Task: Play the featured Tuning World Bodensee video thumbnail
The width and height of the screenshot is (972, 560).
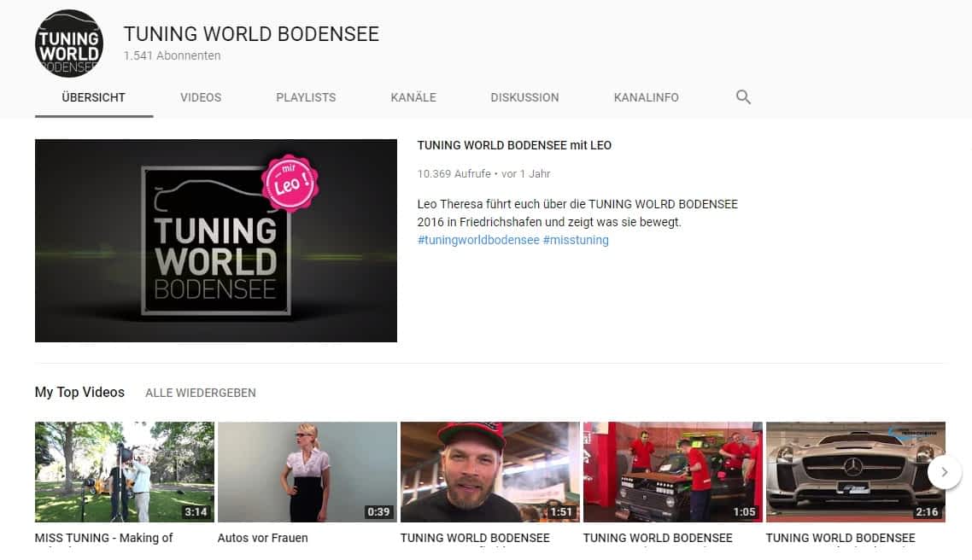Action: pyautogui.click(x=216, y=241)
